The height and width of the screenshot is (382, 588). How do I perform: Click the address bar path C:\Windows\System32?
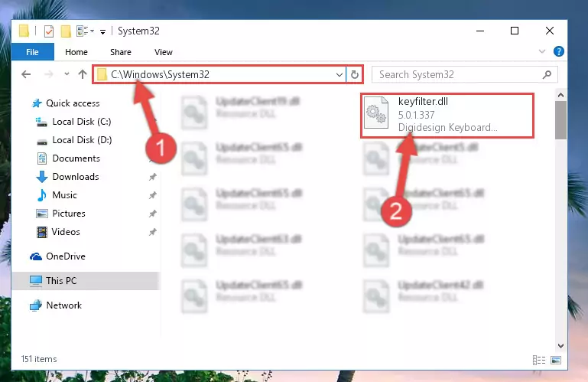coord(160,74)
